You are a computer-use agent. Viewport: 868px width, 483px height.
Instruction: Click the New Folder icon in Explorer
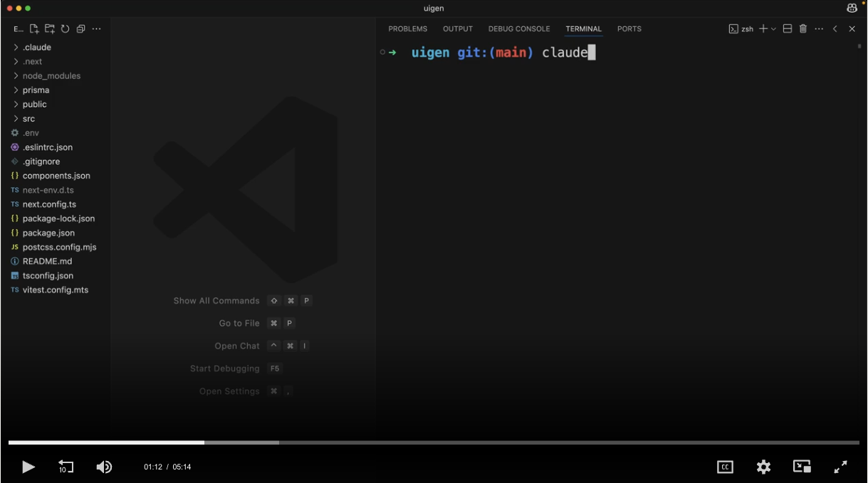50,29
